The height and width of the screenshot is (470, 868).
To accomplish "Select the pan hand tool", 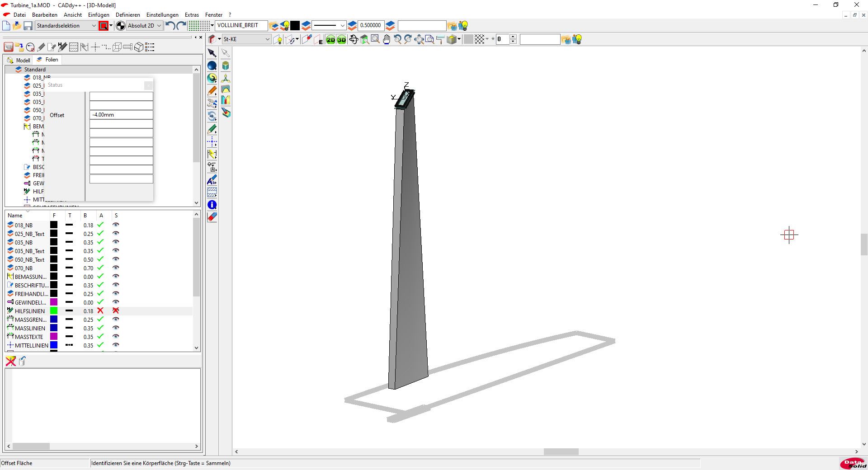I will 387,40.
